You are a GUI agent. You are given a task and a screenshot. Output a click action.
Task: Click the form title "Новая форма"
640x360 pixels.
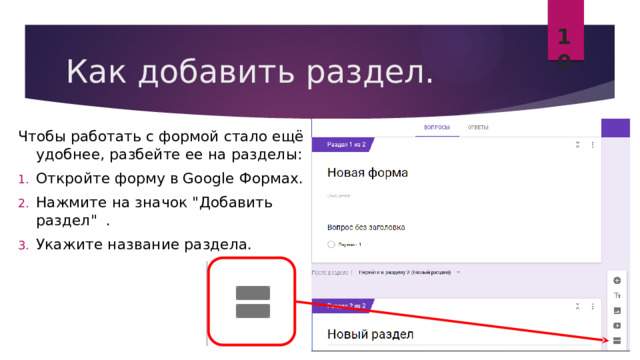(367, 173)
